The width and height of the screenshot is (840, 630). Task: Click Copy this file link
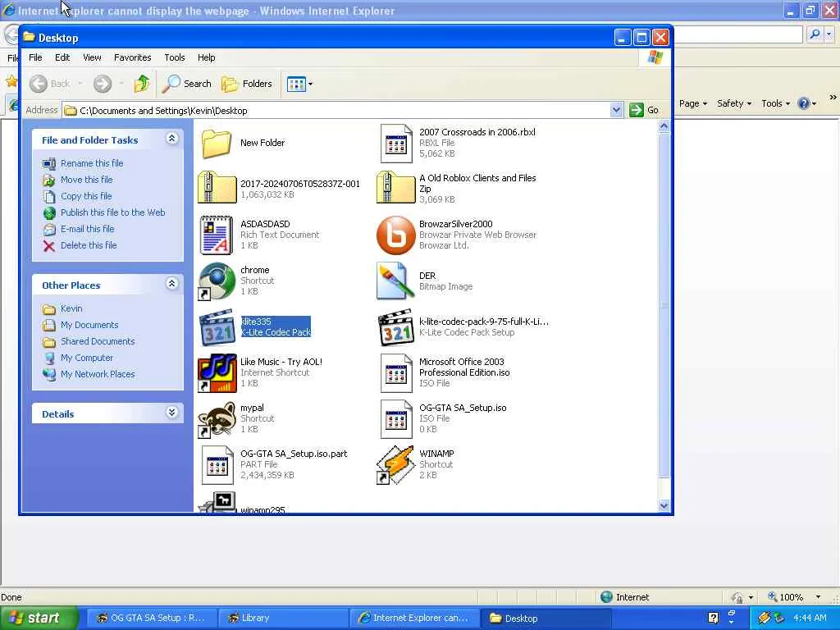tap(85, 196)
